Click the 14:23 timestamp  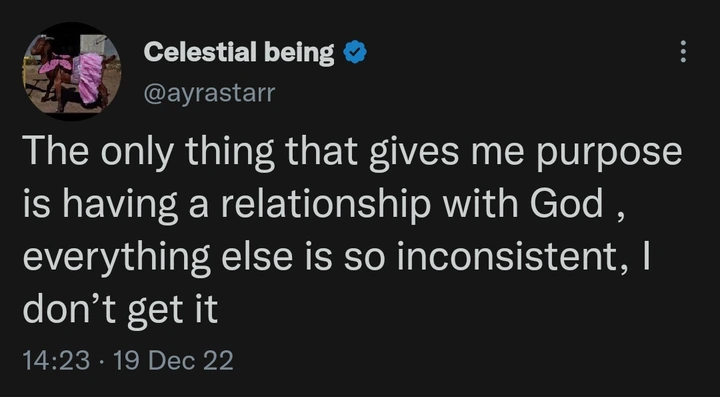(56, 360)
